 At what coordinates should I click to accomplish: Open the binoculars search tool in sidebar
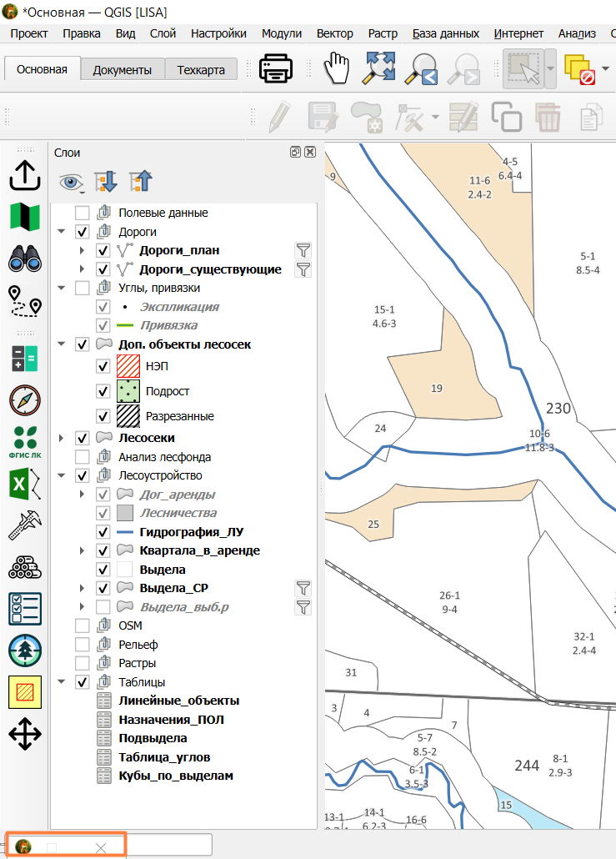click(x=25, y=259)
